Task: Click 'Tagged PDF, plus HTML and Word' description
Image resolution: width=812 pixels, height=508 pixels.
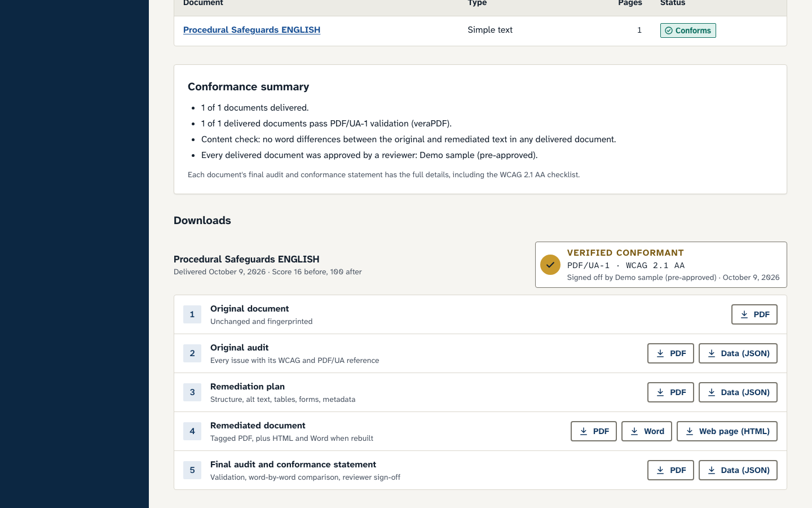Action: point(292,439)
